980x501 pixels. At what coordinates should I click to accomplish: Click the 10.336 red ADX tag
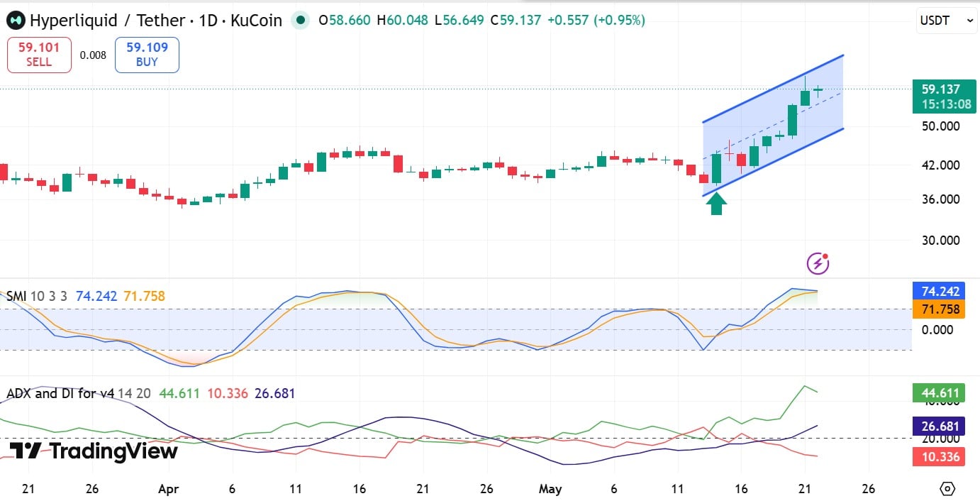(x=939, y=456)
